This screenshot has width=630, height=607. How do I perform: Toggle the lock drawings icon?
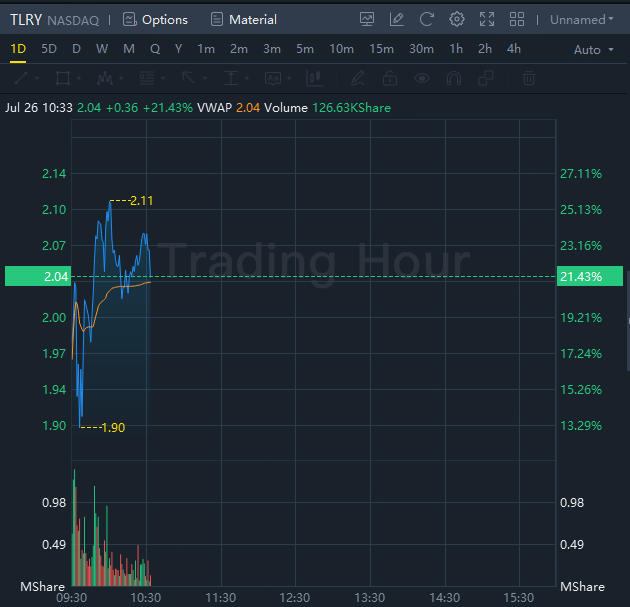click(x=390, y=78)
